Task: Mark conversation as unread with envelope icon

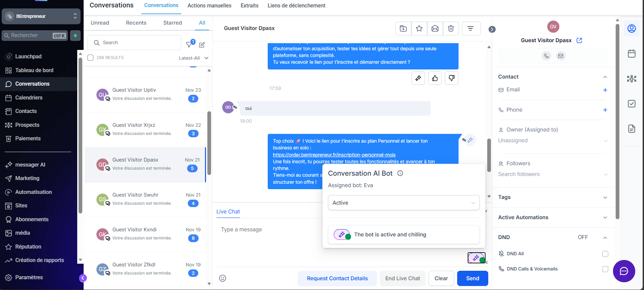Action: [x=435, y=29]
